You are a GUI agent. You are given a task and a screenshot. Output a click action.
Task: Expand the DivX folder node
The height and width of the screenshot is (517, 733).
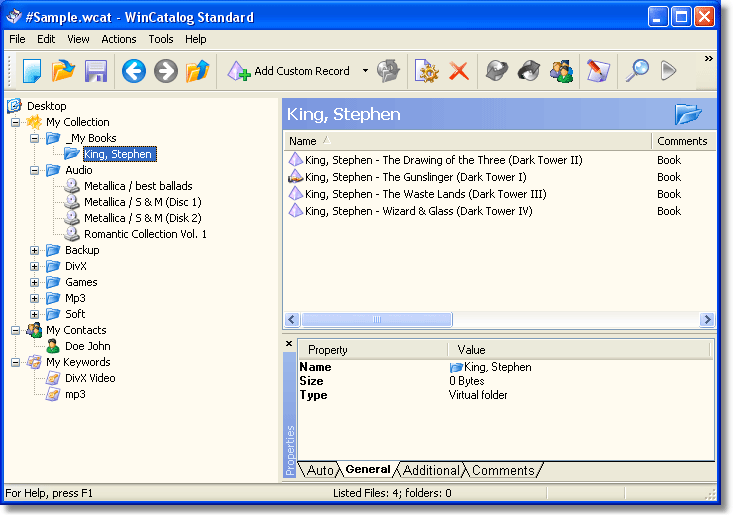[x=34, y=266]
